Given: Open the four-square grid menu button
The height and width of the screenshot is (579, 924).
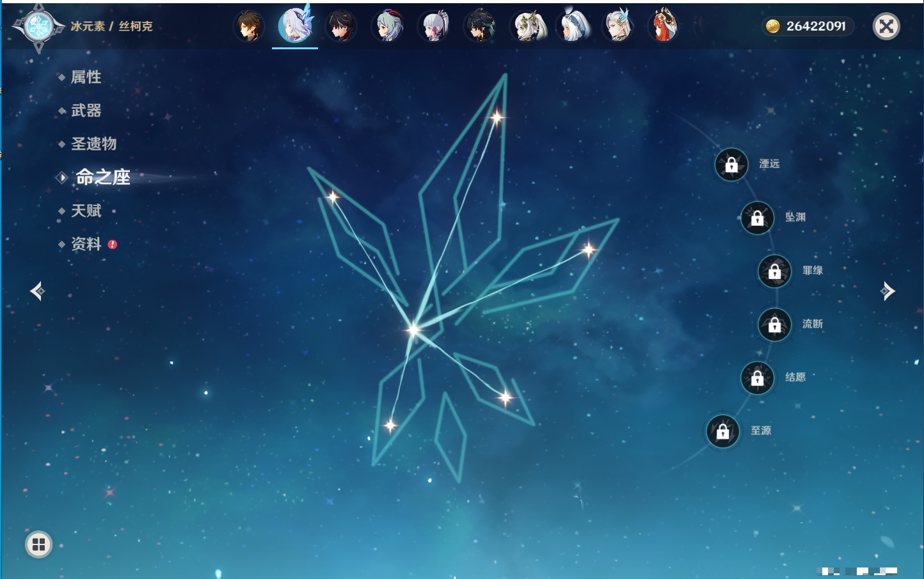Looking at the screenshot, I should pyautogui.click(x=38, y=544).
